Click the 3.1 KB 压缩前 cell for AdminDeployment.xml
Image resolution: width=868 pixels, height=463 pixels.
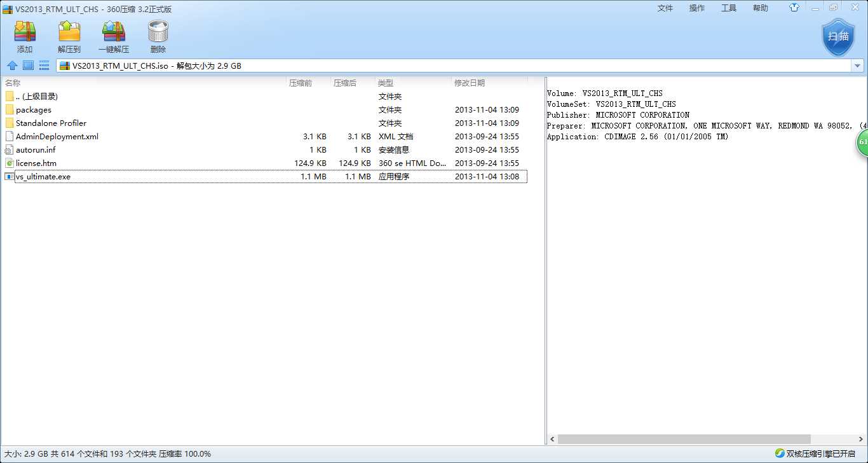315,137
